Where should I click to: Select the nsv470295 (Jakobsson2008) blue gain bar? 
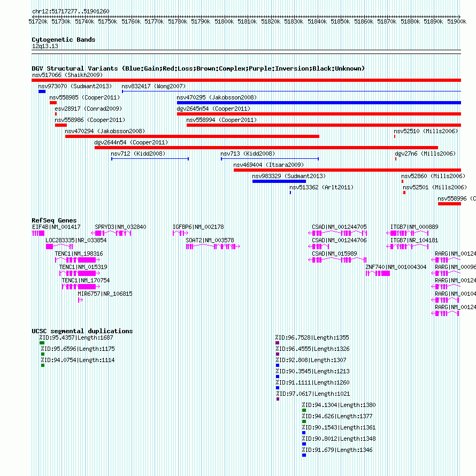coord(319,103)
